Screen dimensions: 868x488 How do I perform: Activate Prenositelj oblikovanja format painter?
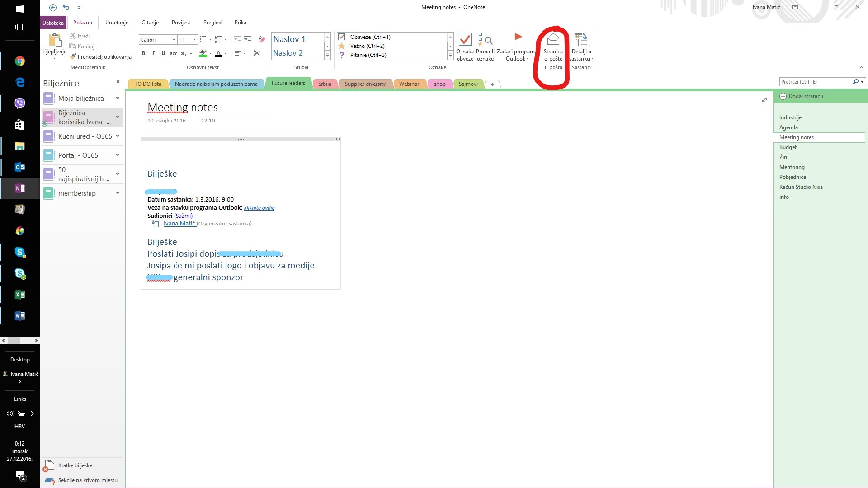pos(100,56)
